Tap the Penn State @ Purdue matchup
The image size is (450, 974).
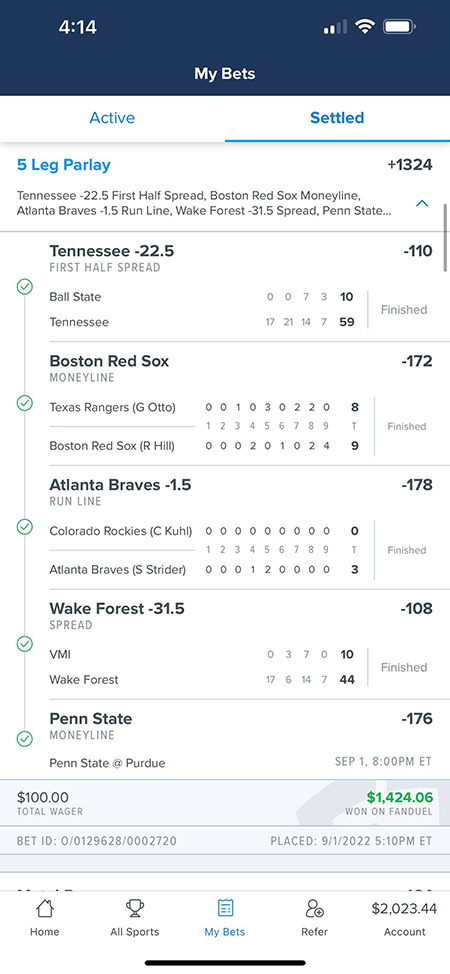[108, 763]
